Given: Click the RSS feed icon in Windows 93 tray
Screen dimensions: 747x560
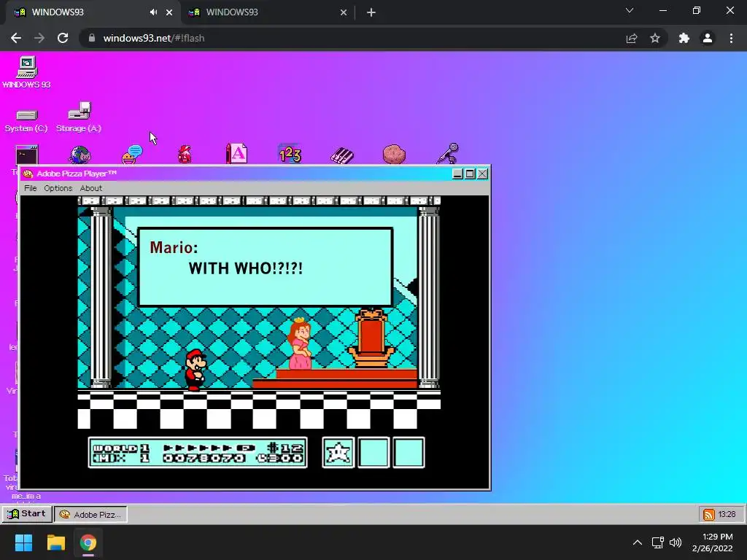Looking at the screenshot, I should coord(709,514).
